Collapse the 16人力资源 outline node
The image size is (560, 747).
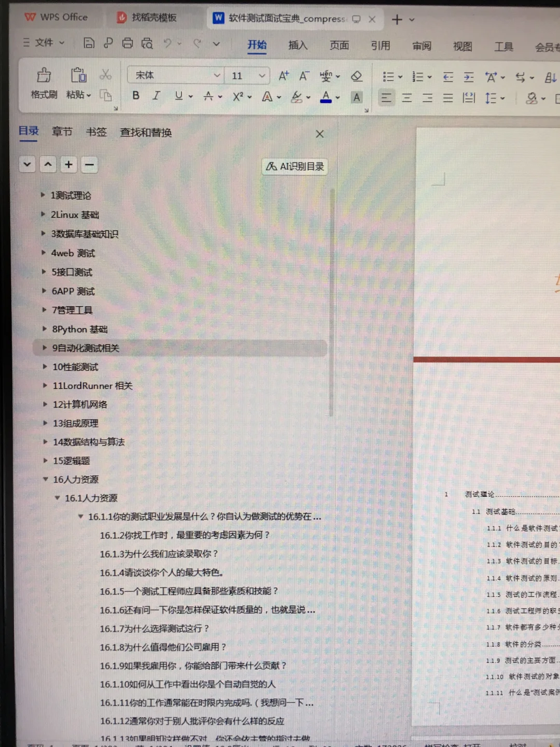[46, 479]
